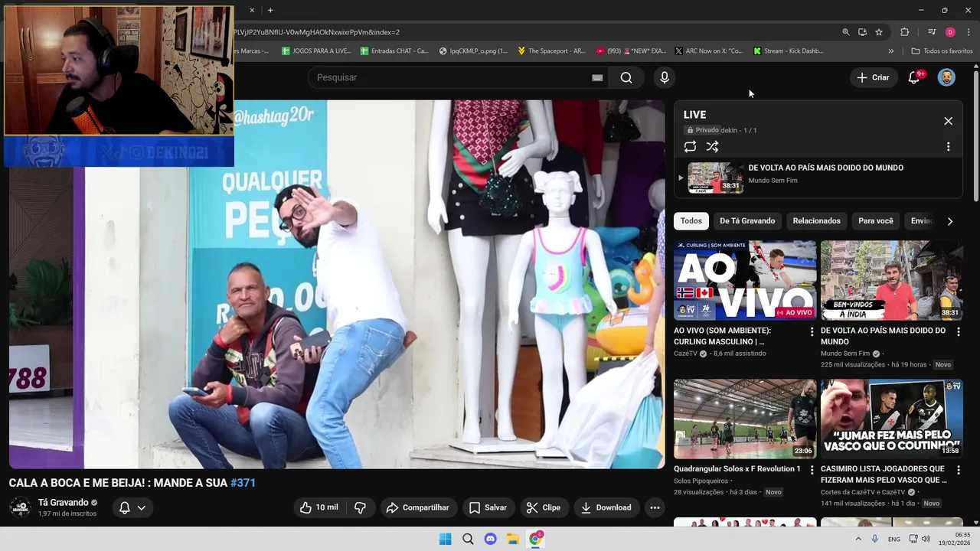This screenshot has width=980, height=551.
Task: Open the Casimiro Vasco video thumbnail
Action: tap(892, 419)
